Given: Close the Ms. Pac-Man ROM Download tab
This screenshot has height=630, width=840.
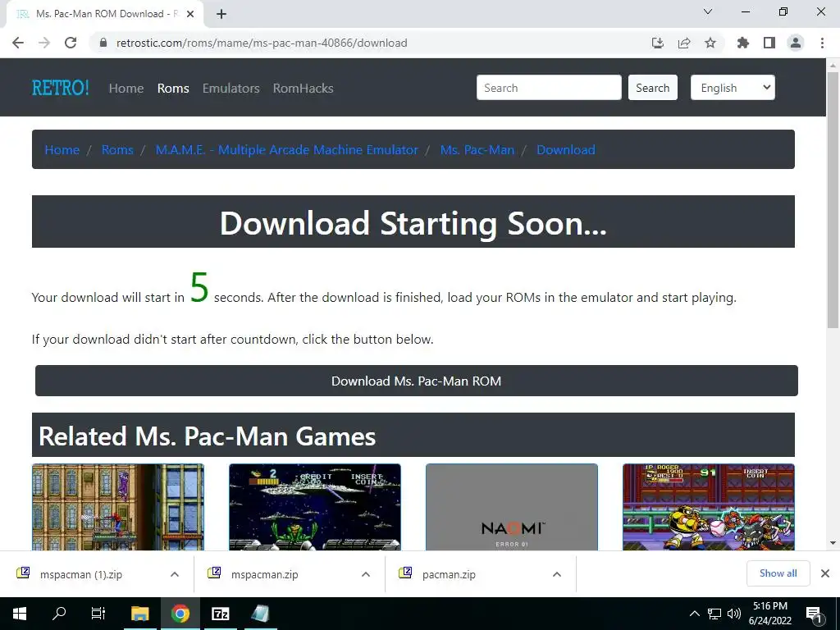Looking at the screenshot, I should 190,14.
